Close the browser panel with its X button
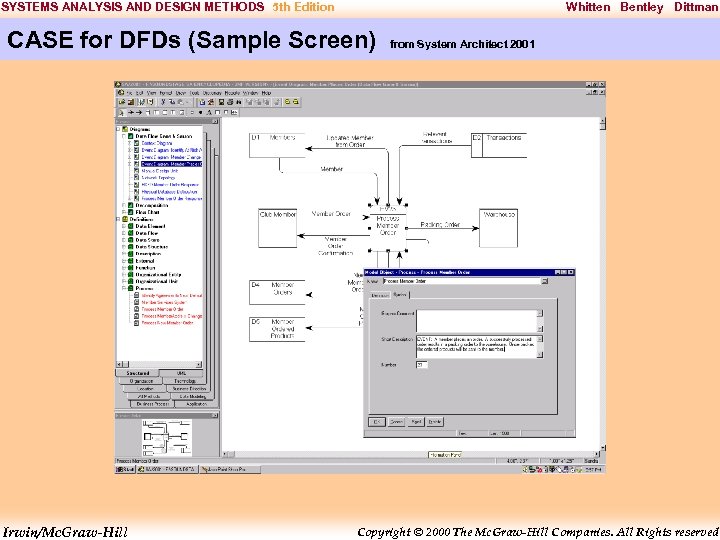The height and width of the screenshot is (540, 720). 214,121
